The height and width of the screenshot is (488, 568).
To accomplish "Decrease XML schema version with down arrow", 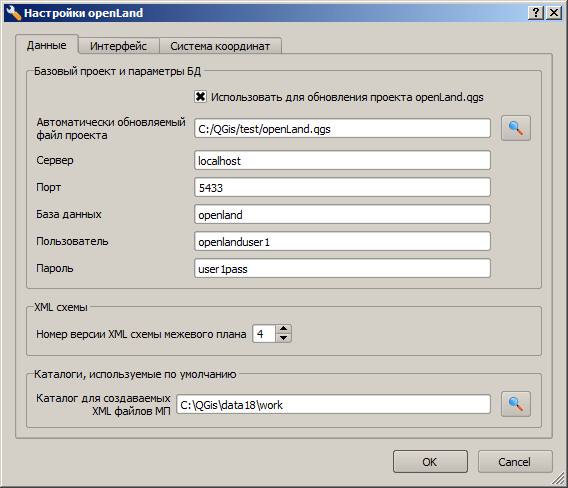I will [x=283, y=338].
